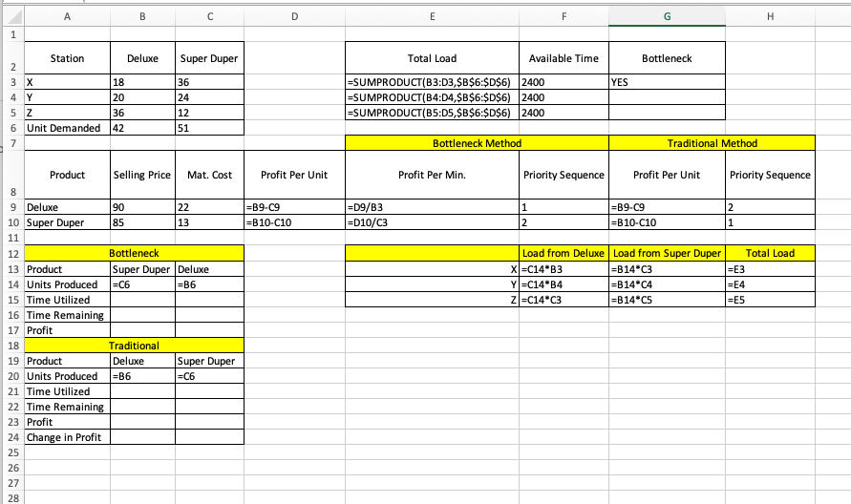Click the =C14*B3 formula cell

tap(564, 269)
